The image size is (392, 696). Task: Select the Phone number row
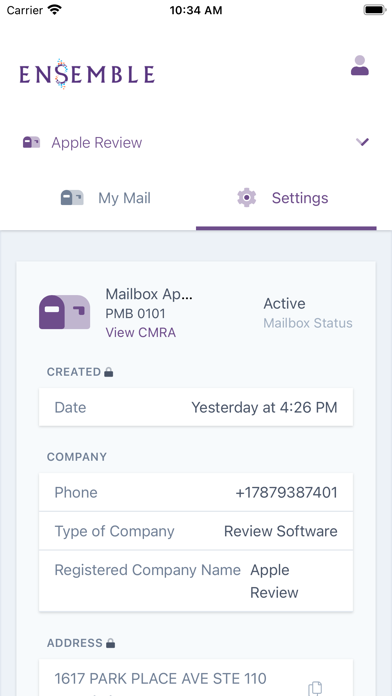pos(196,492)
